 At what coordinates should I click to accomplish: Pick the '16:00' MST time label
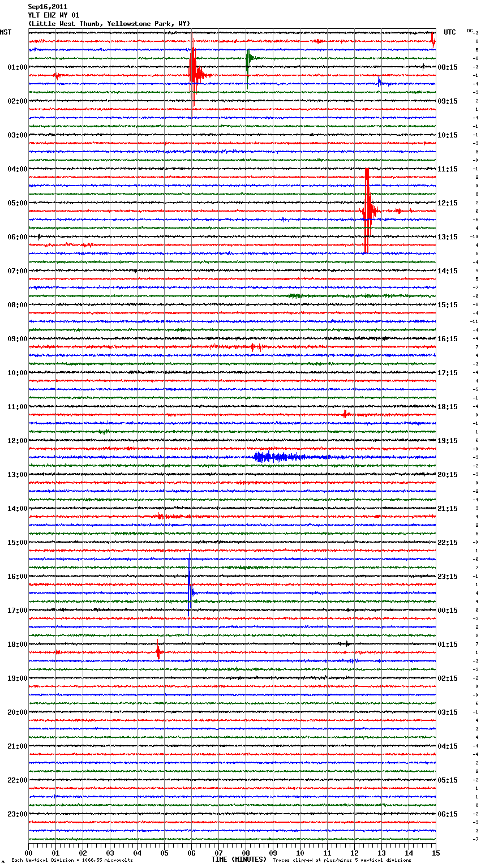tap(17, 577)
